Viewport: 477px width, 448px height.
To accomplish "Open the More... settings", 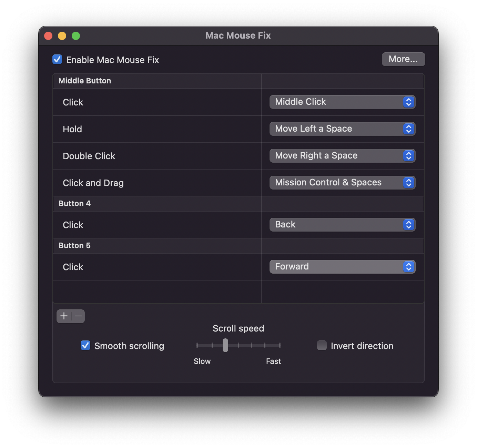I will (x=403, y=59).
